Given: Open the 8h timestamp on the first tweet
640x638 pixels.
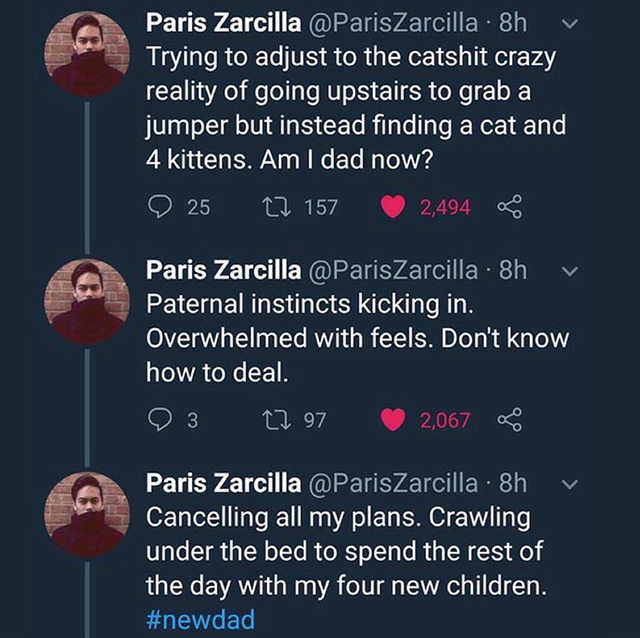Looking at the screenshot, I should [511, 22].
